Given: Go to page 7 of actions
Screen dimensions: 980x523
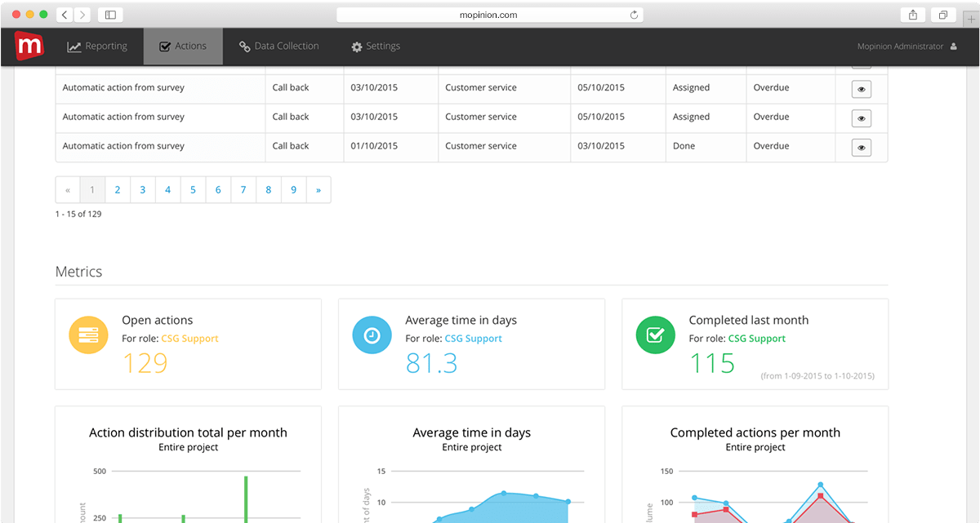Looking at the screenshot, I should (243, 190).
